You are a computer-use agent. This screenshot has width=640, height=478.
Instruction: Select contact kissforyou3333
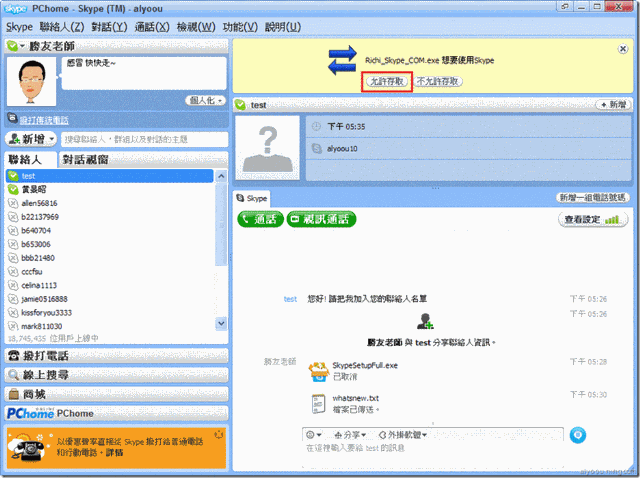coord(109,313)
